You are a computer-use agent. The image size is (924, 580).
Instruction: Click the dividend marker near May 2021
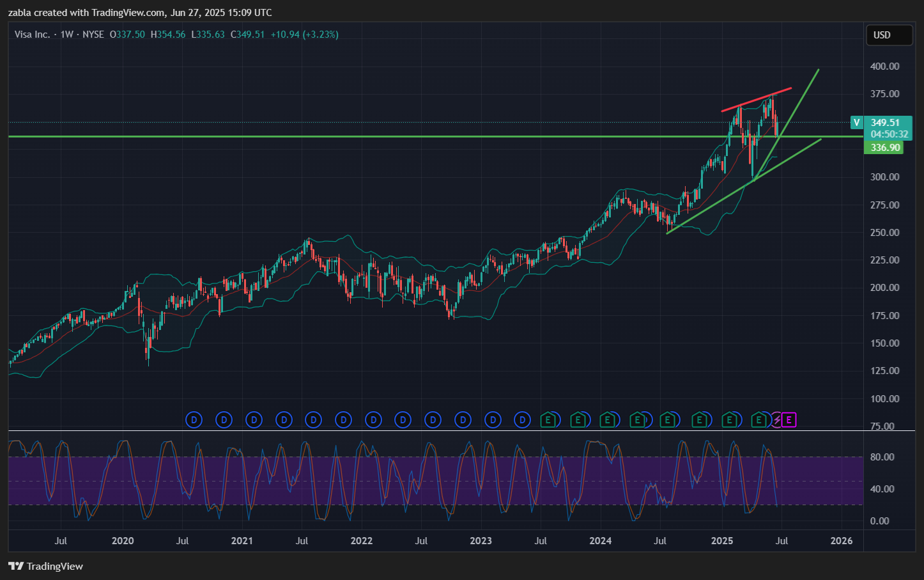284,420
